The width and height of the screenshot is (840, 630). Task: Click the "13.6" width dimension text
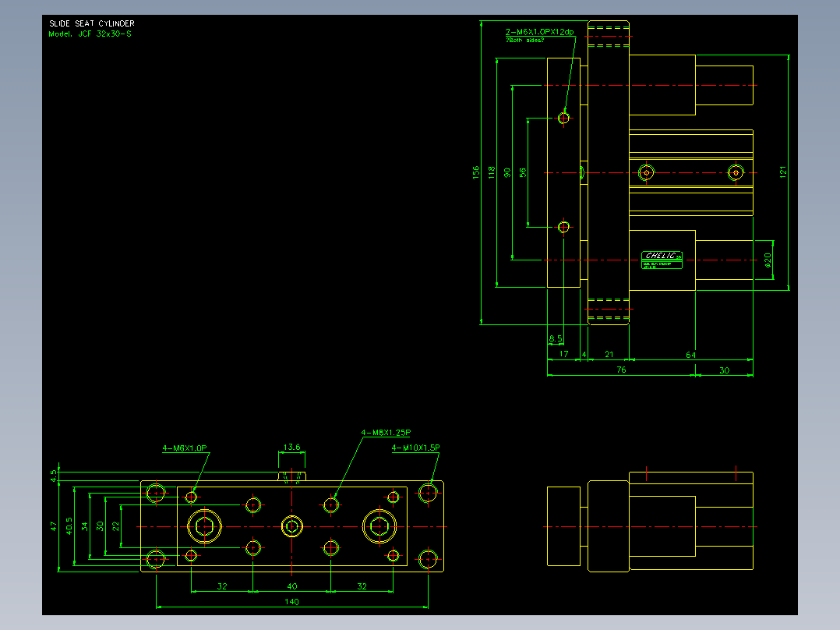point(292,448)
